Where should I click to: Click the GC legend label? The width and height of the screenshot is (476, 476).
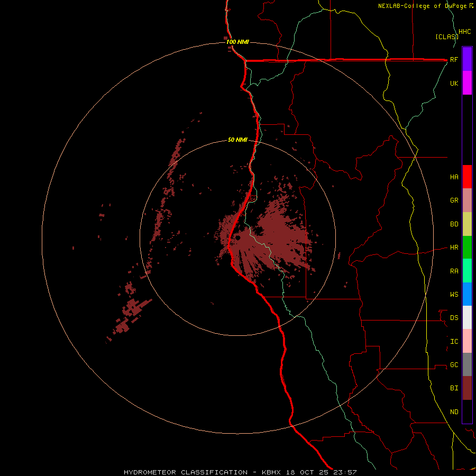pos(454,365)
